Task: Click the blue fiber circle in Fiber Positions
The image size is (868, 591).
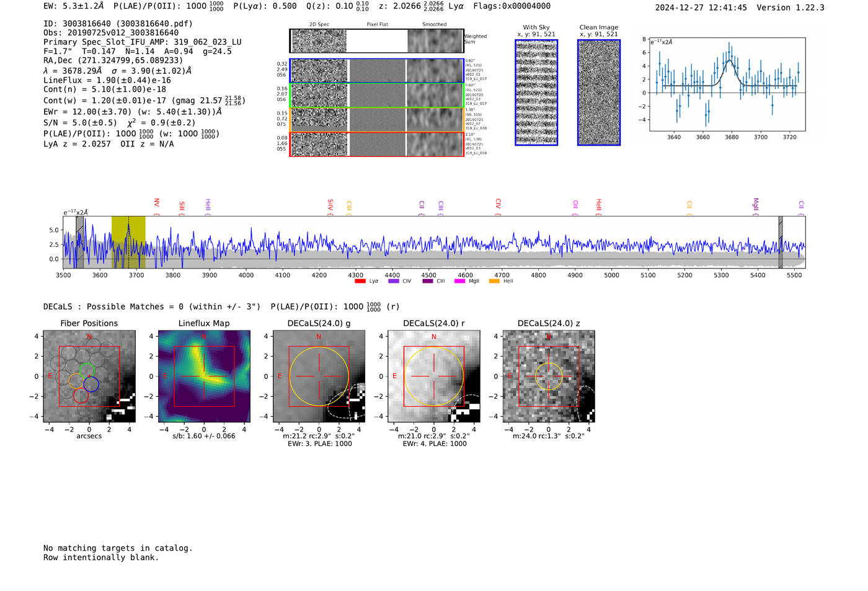Action: tap(91, 384)
